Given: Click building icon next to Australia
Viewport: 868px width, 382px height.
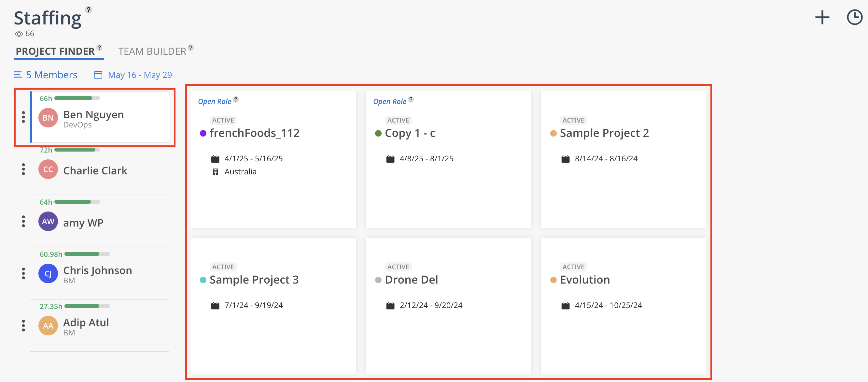Looking at the screenshot, I should pyautogui.click(x=215, y=172).
